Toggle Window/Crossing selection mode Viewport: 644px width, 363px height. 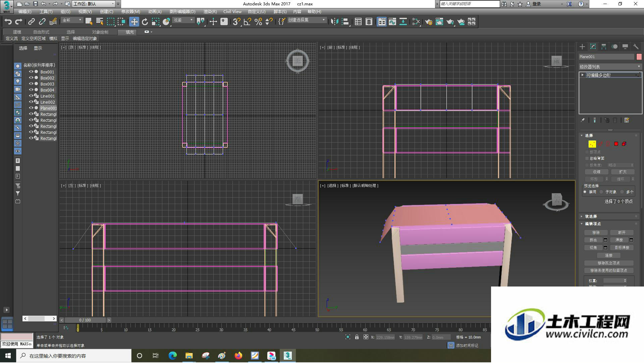pos(121,22)
